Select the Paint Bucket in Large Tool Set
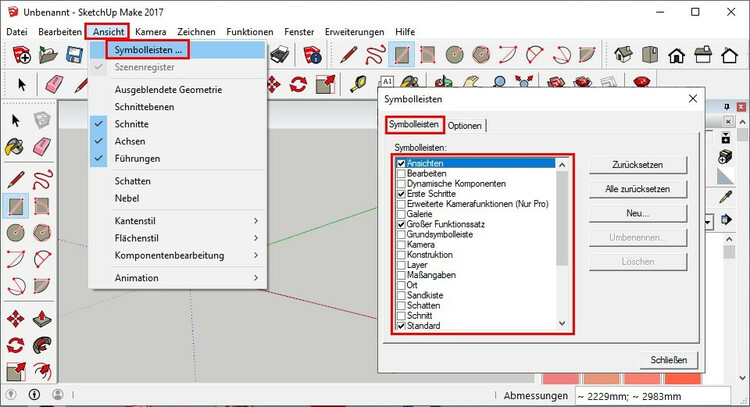750x407 pixels. click(15, 146)
